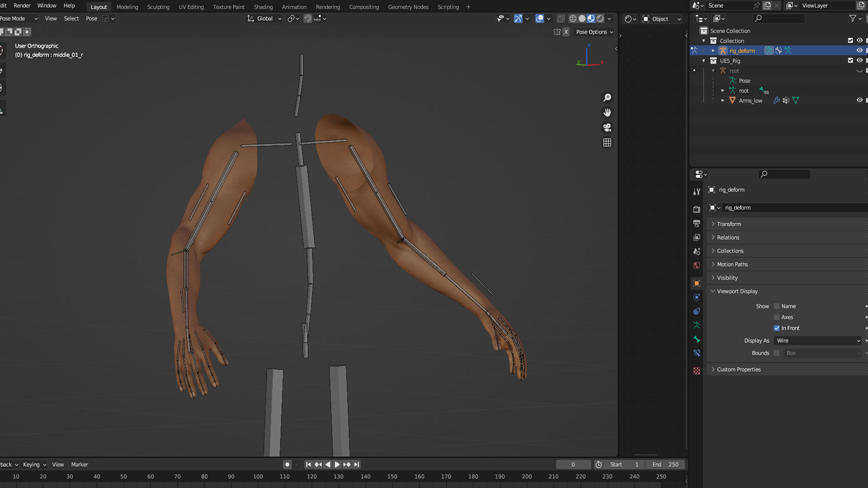
Task: Switch to the UV Editing workspace tab
Action: 191,7
